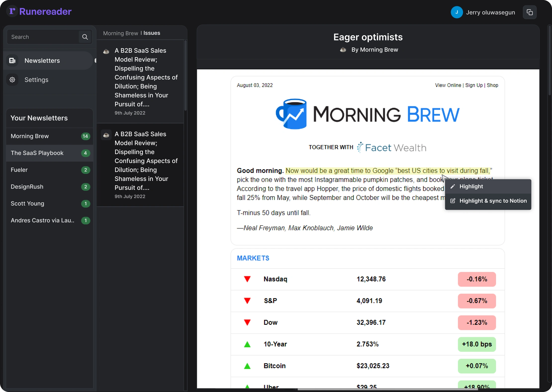This screenshot has height=392, width=552.
Task: Click the search magnifier icon
Action: coord(85,37)
